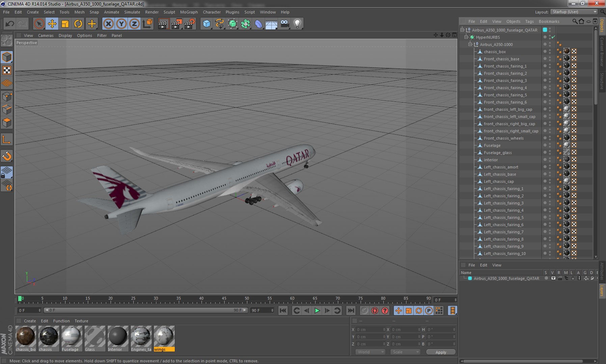Screen dimensions: 606x364
Task: Switch to Texture mode in left sidebar
Action: [7, 70]
